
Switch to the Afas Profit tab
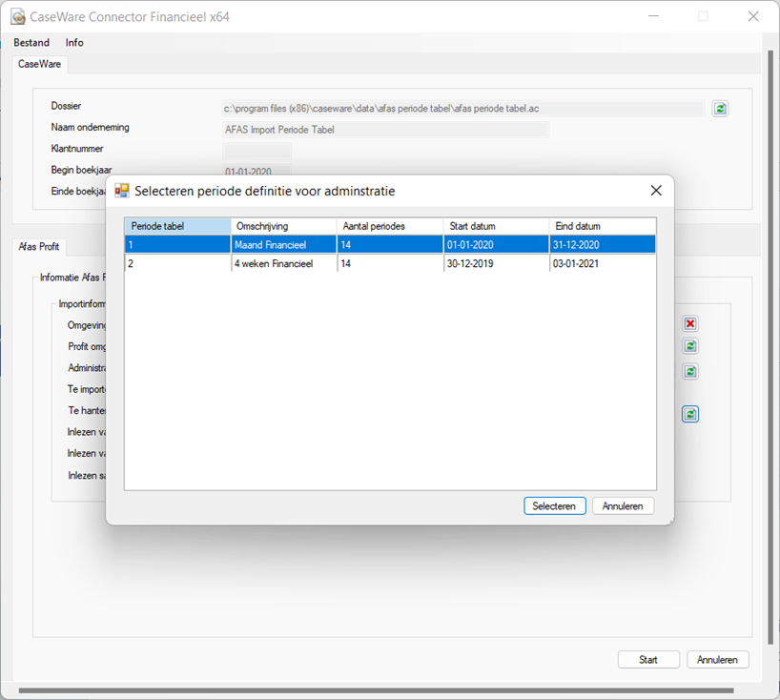pyautogui.click(x=39, y=246)
